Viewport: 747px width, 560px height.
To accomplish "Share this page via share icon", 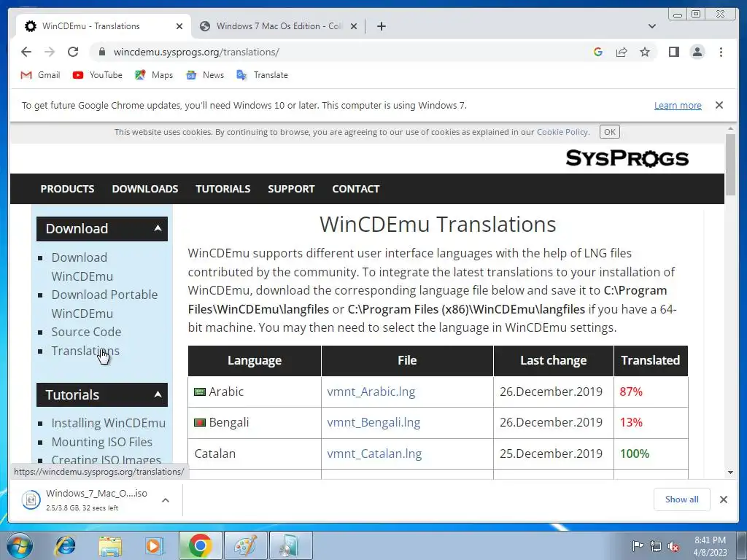I will tap(622, 52).
